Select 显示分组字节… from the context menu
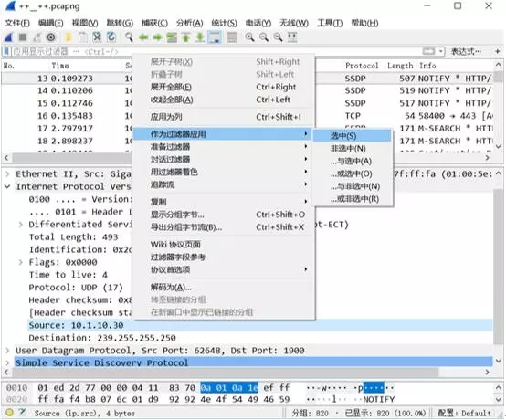 pos(223,215)
